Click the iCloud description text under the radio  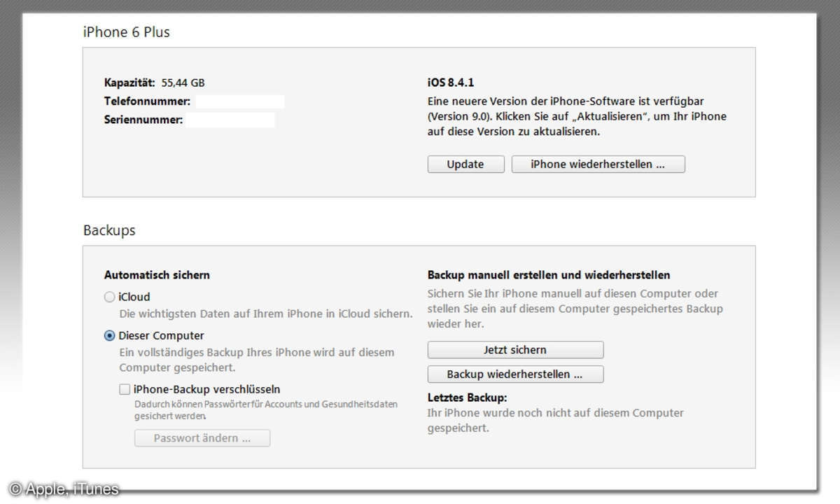[x=265, y=314]
